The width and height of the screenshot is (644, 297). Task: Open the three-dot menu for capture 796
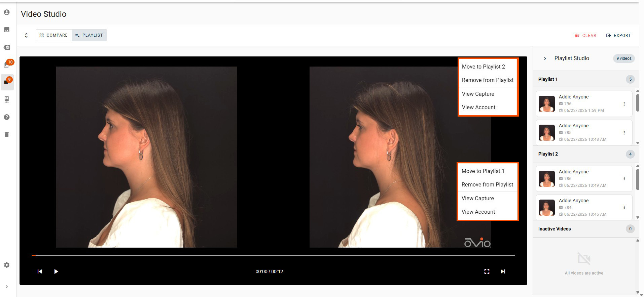[x=624, y=104]
